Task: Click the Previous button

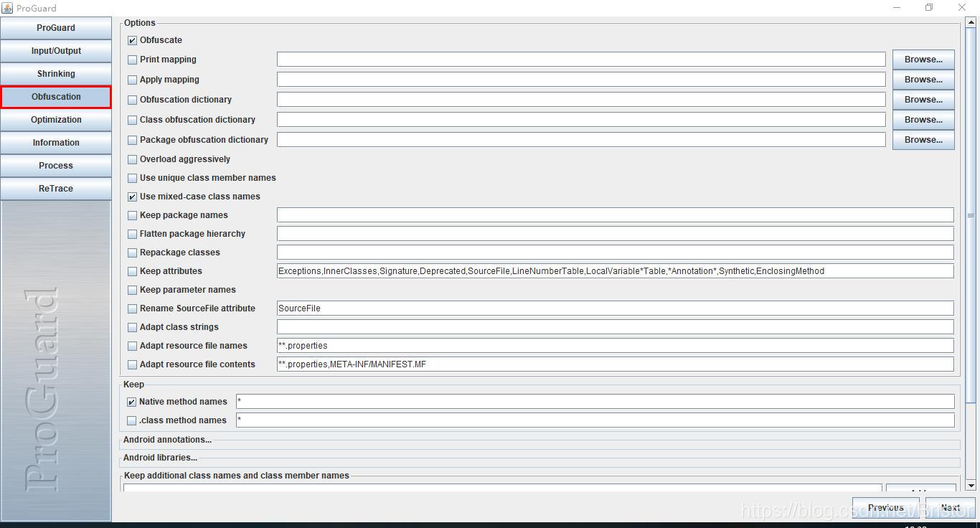Action: [x=886, y=507]
